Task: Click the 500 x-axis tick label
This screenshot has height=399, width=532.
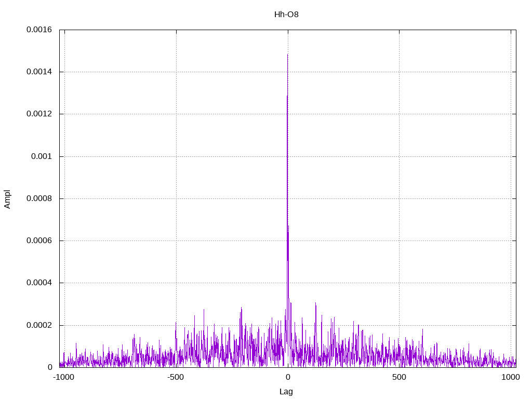Action: (399, 377)
